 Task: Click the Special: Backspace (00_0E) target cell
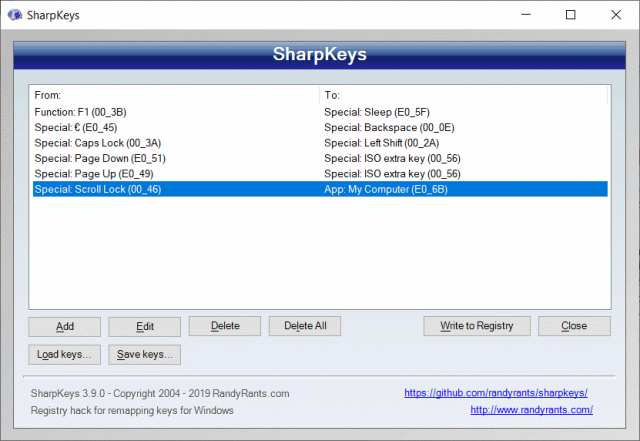point(389,127)
